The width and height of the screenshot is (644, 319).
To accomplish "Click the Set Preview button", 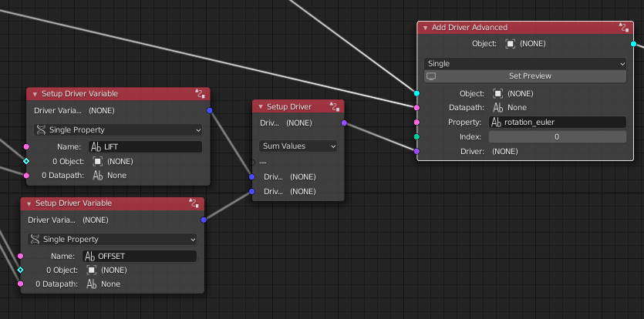I will 525,76.
